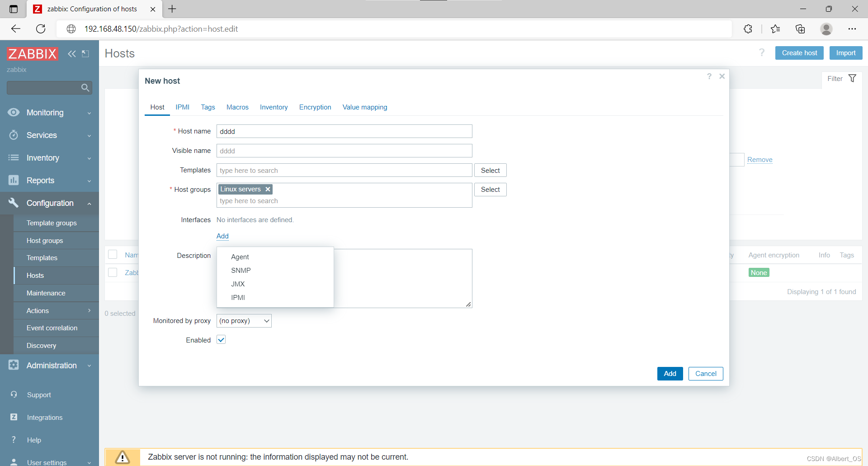Open browser collections icon

coord(800,29)
